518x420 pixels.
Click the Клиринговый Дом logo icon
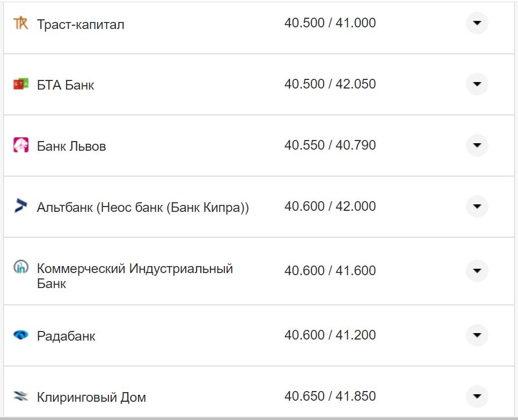(x=20, y=397)
